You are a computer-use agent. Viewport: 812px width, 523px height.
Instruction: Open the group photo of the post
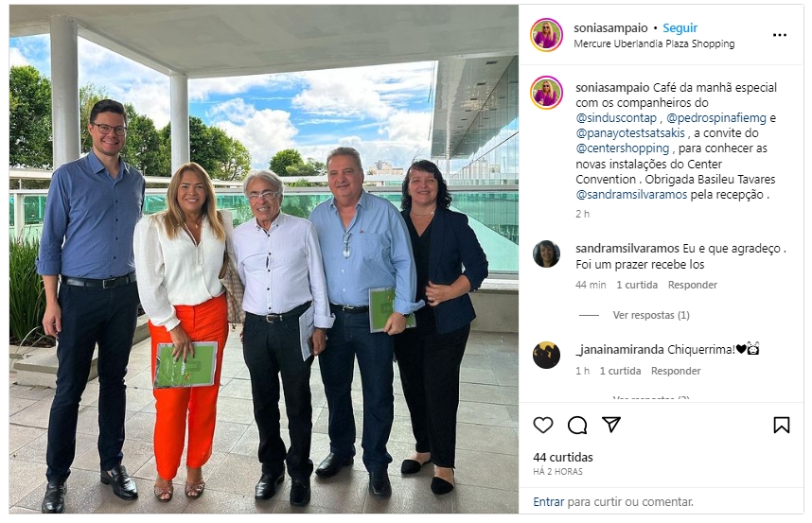tap(264, 259)
